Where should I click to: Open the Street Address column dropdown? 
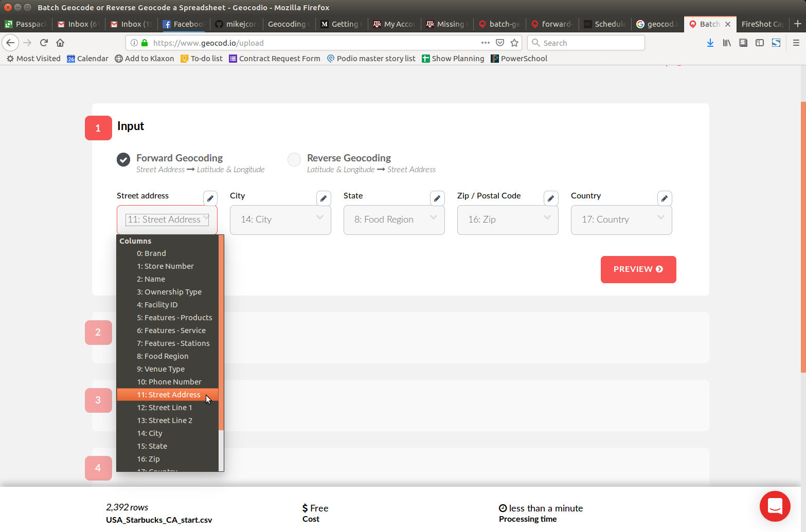point(167,220)
